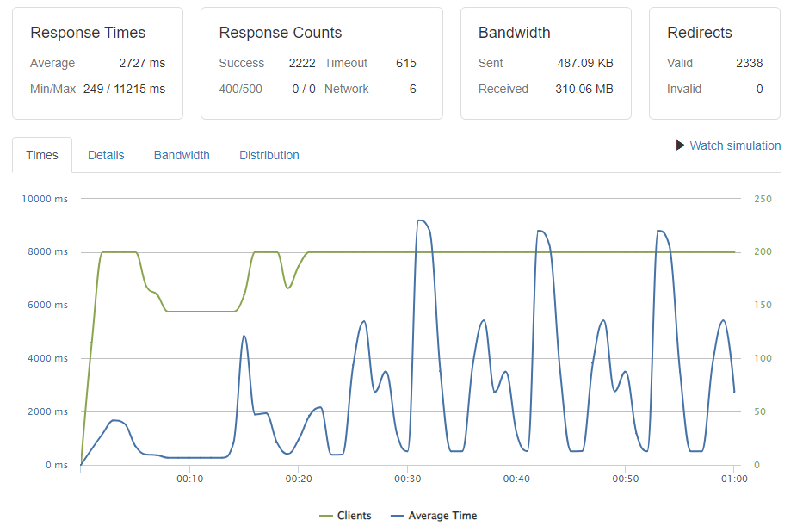Click the Sent value 487.09 KB
Image resolution: width=809 pixels, height=532 pixels.
pyautogui.click(x=587, y=63)
